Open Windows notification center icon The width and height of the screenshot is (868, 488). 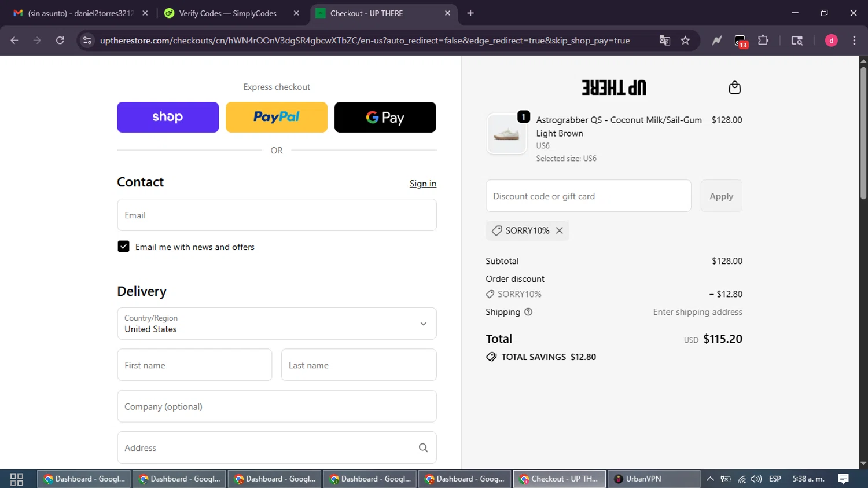(844, 479)
